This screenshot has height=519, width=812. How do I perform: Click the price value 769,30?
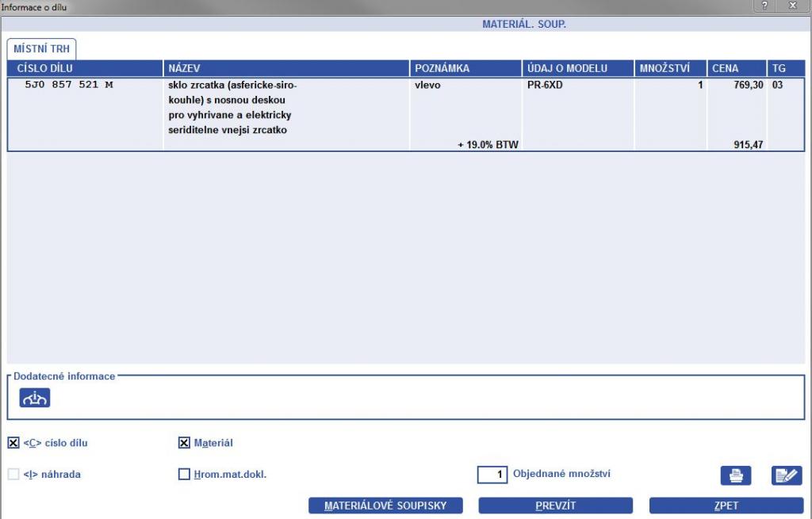(749, 85)
